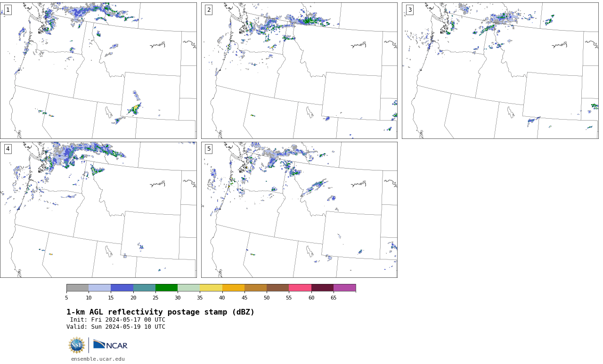Click the plot title reflectivity postage stamp

[160, 312]
